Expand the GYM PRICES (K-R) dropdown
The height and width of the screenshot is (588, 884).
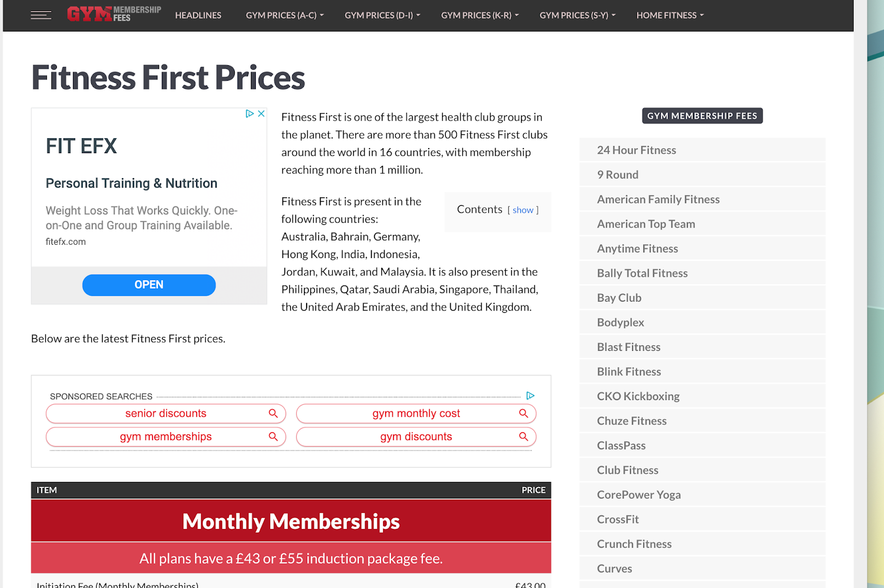pos(479,15)
